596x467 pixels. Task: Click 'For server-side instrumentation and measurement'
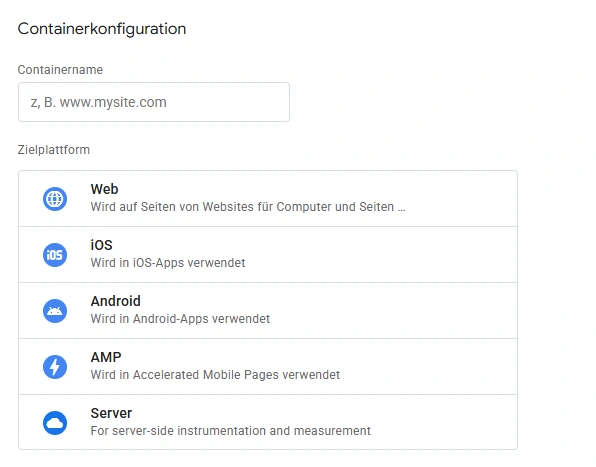pyautogui.click(x=230, y=431)
